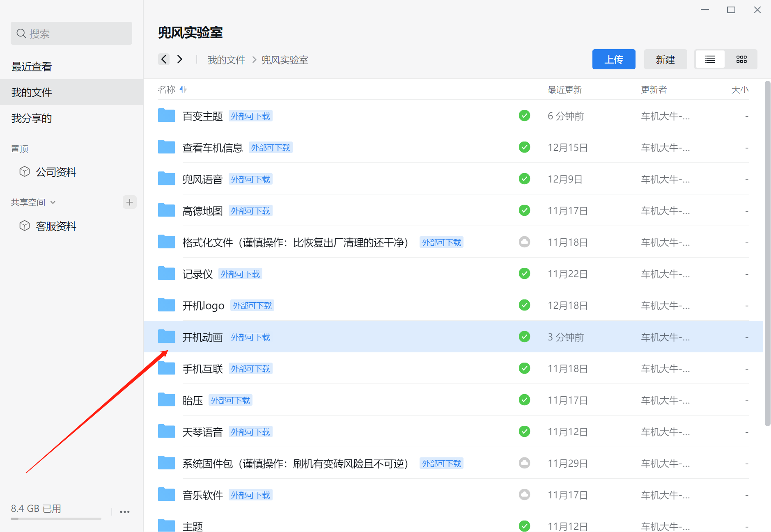Click add shared space plus icon
Viewport: 771px width, 532px height.
130,202
